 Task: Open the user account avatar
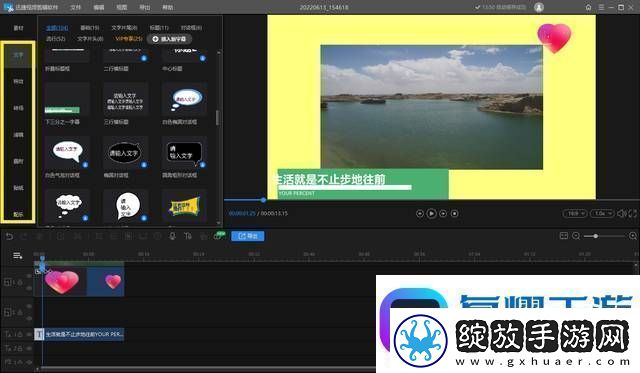coord(539,7)
